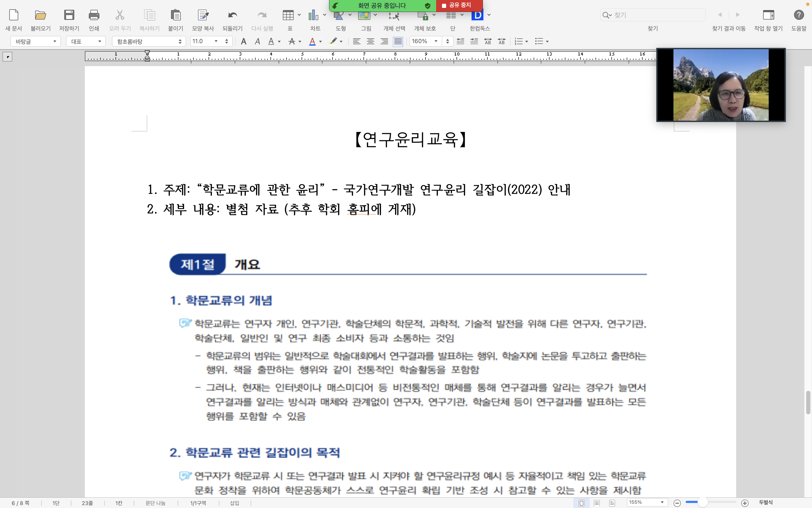The width and height of the screenshot is (812, 508).
Task: Click the green shield on share bar
Action: coord(427,6)
